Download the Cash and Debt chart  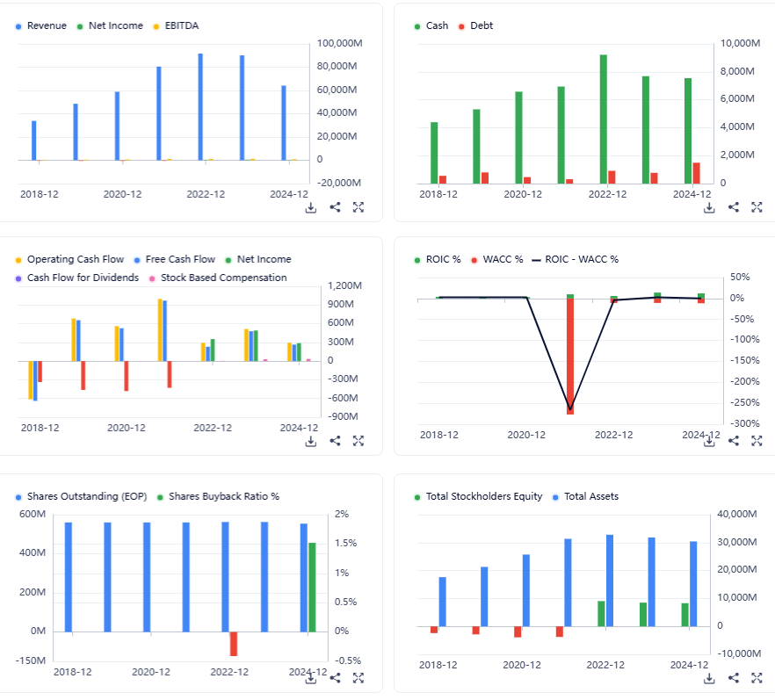[x=709, y=207]
